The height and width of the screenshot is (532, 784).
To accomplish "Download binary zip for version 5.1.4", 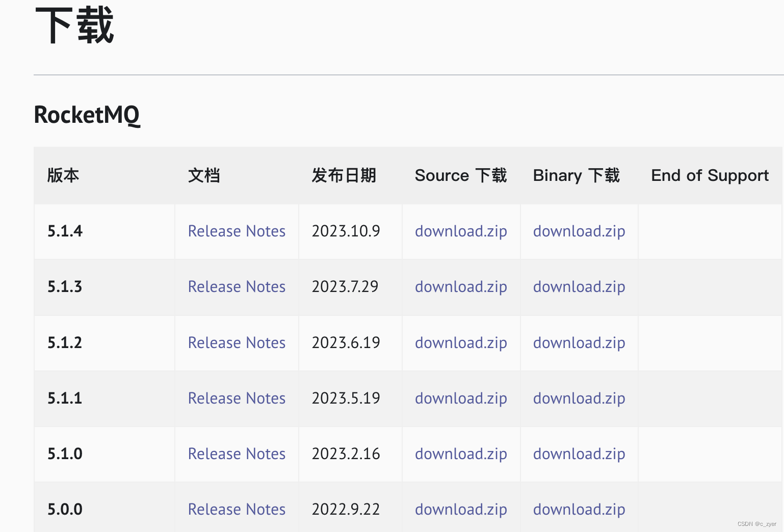I will pos(579,231).
